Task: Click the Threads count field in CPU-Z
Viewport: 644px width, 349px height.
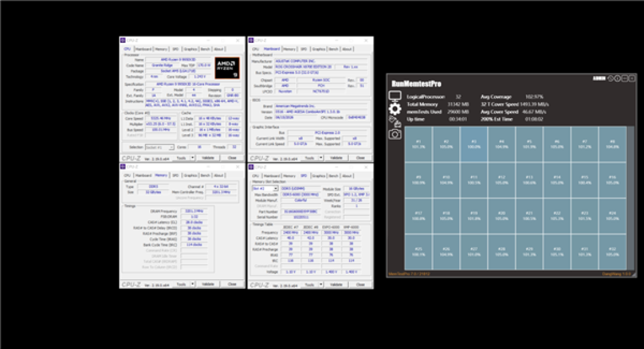Action: (234, 147)
